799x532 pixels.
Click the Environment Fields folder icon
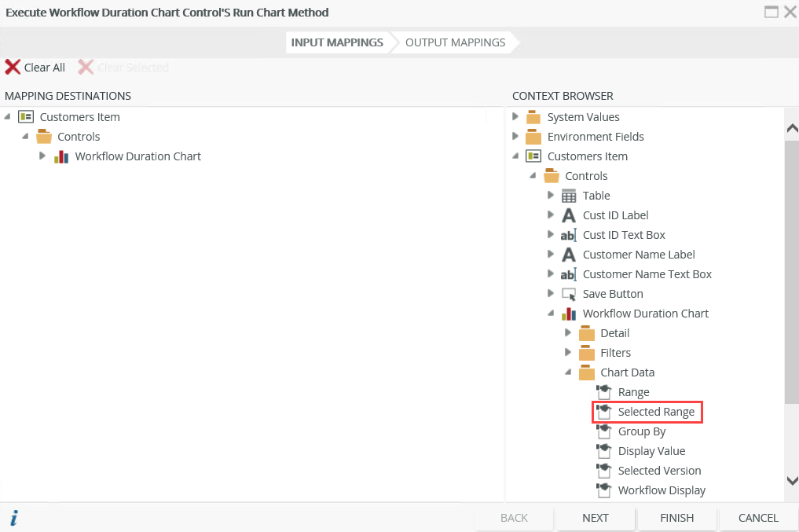[x=533, y=137]
